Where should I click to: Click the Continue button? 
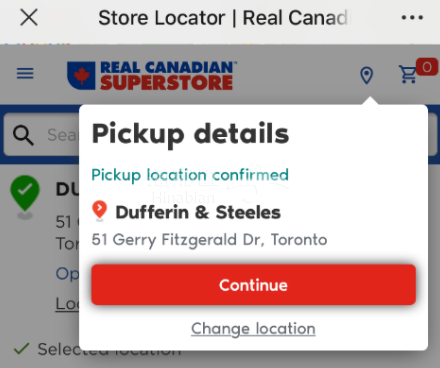[x=253, y=285]
